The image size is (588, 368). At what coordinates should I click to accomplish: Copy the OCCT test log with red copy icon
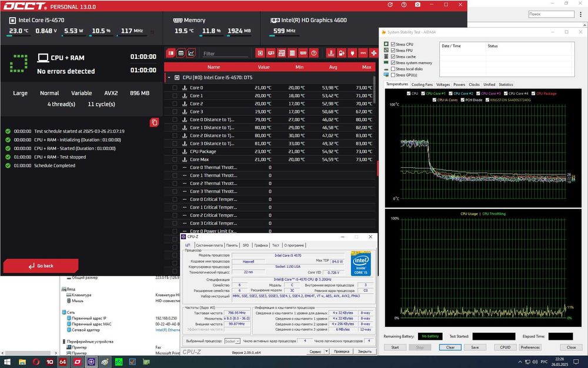[x=154, y=122]
